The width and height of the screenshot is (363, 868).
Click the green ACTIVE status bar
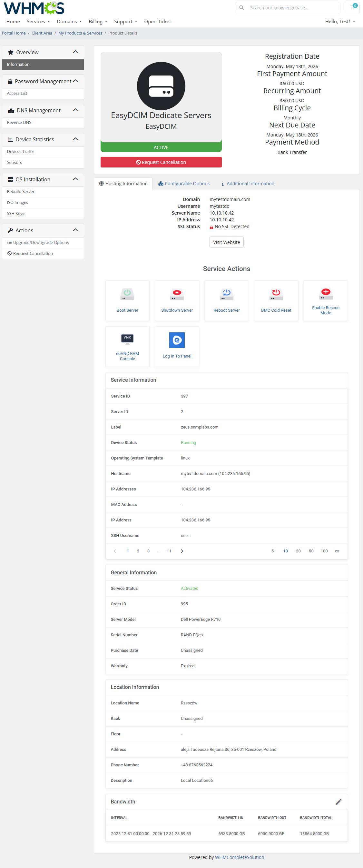pyautogui.click(x=161, y=147)
